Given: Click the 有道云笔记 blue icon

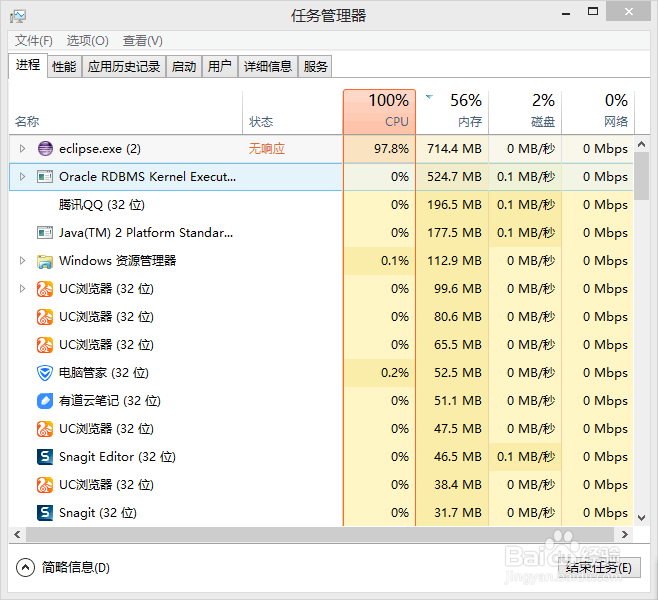Looking at the screenshot, I should tap(45, 401).
